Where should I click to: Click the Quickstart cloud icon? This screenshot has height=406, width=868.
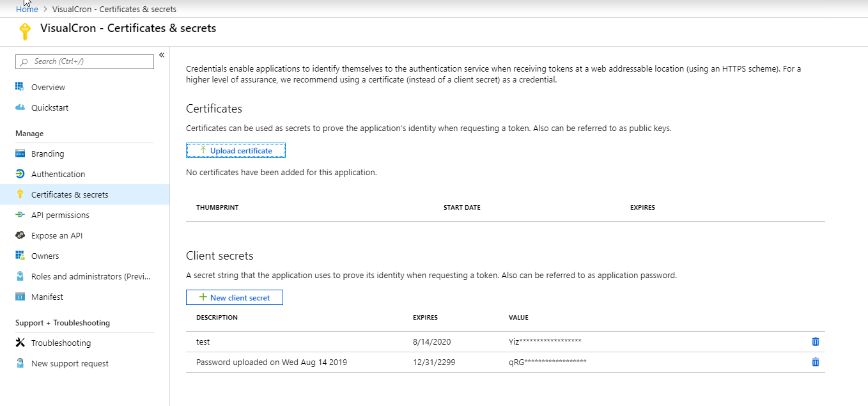click(x=20, y=107)
